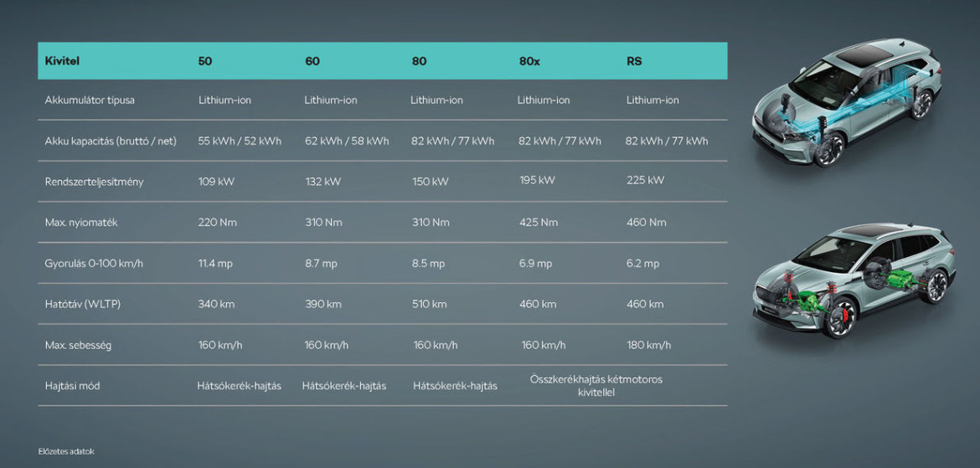Screen dimensions: 980x468
Task: Click the "225 kW" value for RS
Action: coord(645,181)
